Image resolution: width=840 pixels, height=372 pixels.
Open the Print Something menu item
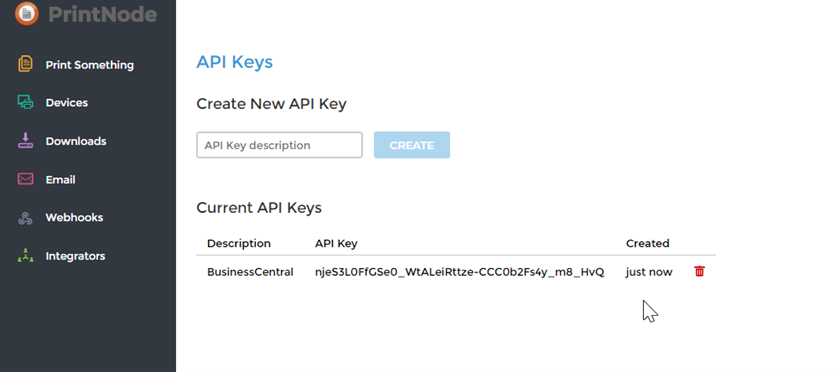coord(89,65)
